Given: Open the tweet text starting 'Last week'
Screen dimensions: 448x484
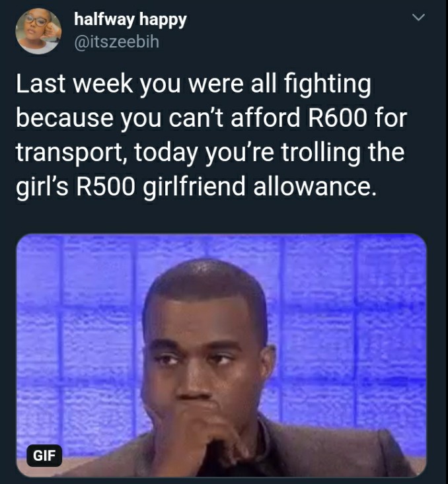Looking at the screenshot, I should pos(211,135).
